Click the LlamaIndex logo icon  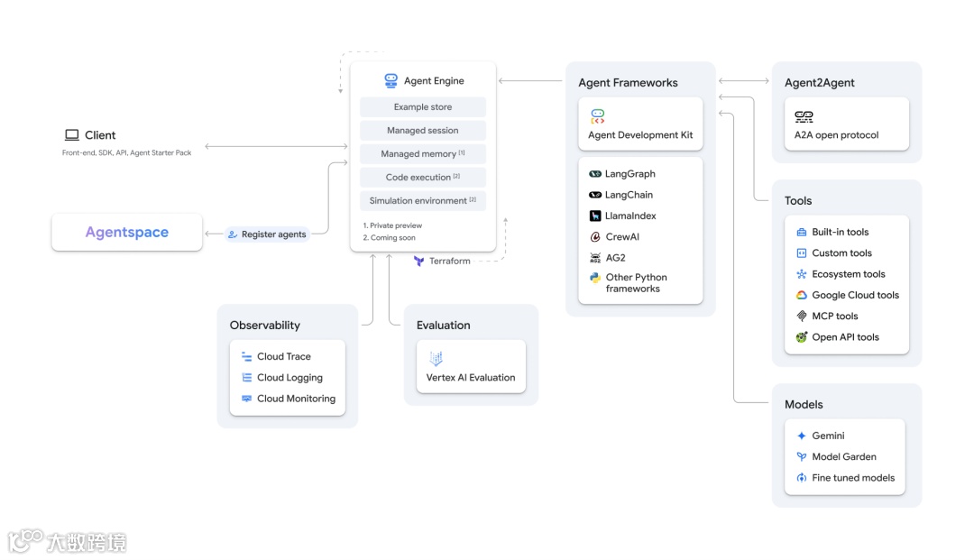click(595, 216)
